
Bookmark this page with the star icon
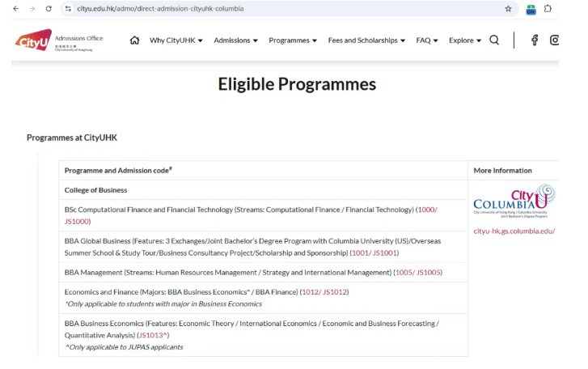[508, 9]
